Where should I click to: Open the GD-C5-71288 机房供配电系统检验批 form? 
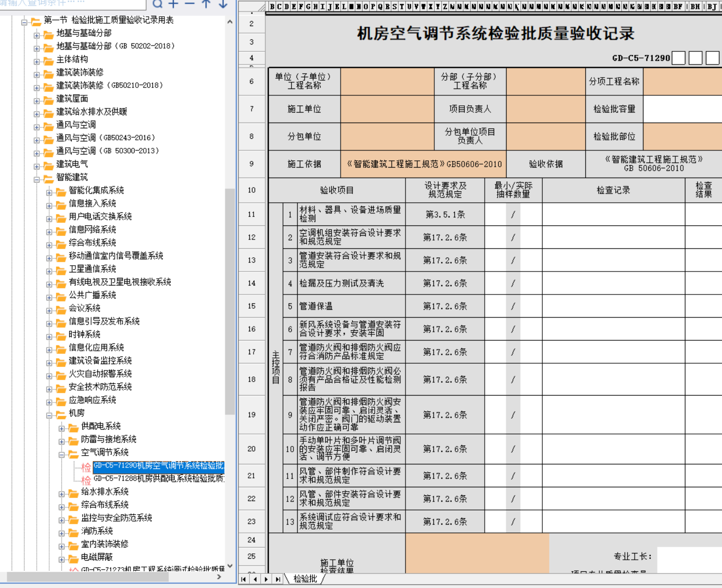tap(158, 478)
